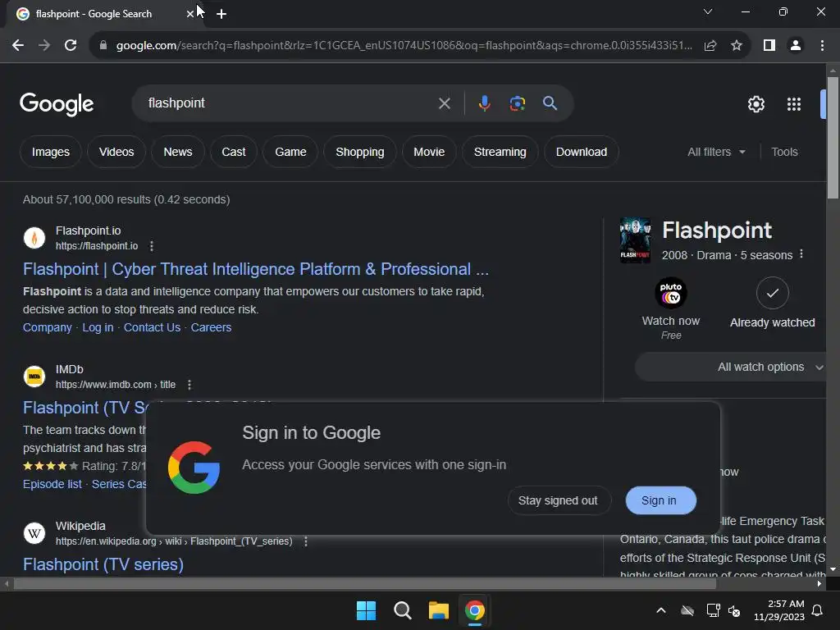Watch now on Pluto TV
The height and width of the screenshot is (630, 840).
pos(671,308)
